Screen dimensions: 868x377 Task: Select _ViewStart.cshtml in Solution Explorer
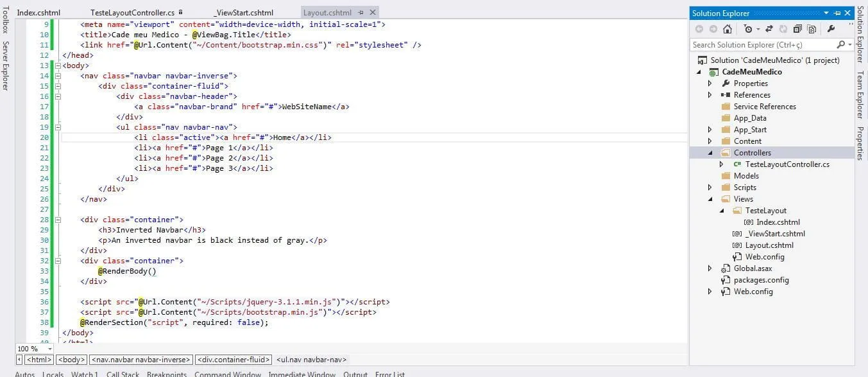tap(775, 234)
